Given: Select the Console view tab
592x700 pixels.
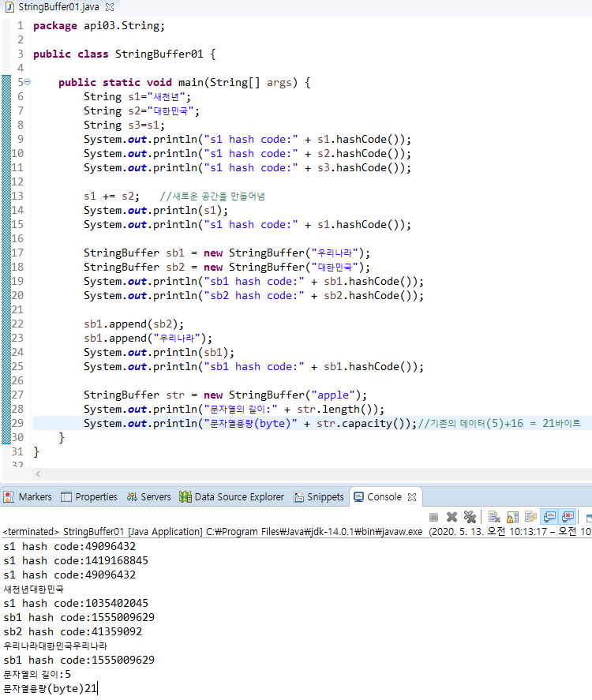Looking at the screenshot, I should point(384,497).
